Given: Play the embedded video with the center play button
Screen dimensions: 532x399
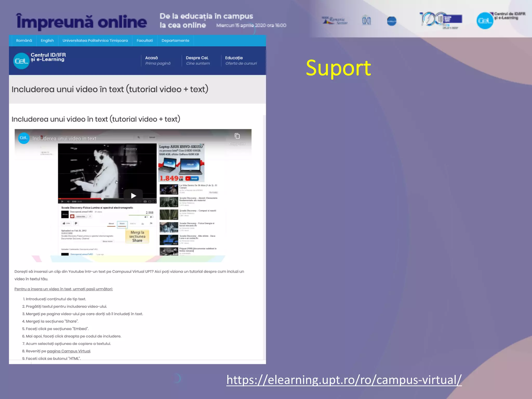Looking at the screenshot, I should point(133,196).
